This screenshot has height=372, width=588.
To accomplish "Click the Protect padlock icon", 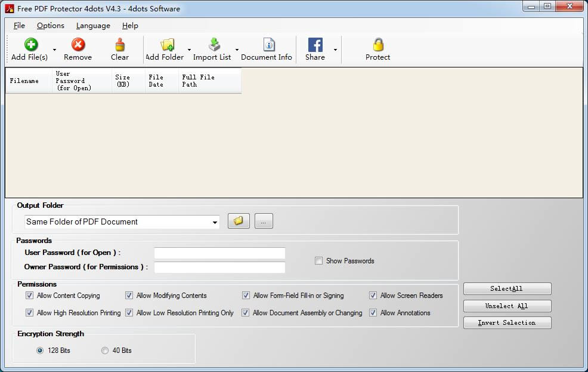I will coord(378,45).
